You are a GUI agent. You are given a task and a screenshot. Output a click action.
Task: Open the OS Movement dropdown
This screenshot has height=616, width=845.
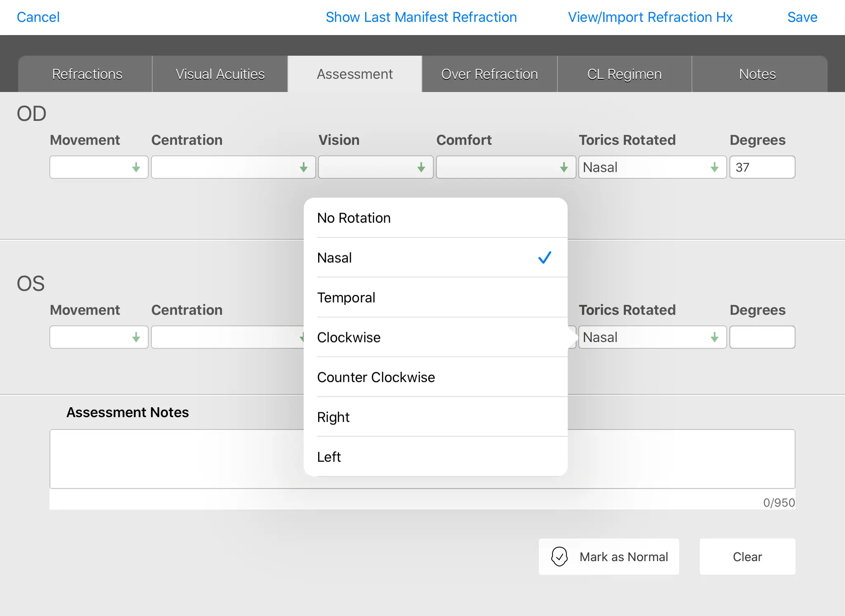(99, 337)
